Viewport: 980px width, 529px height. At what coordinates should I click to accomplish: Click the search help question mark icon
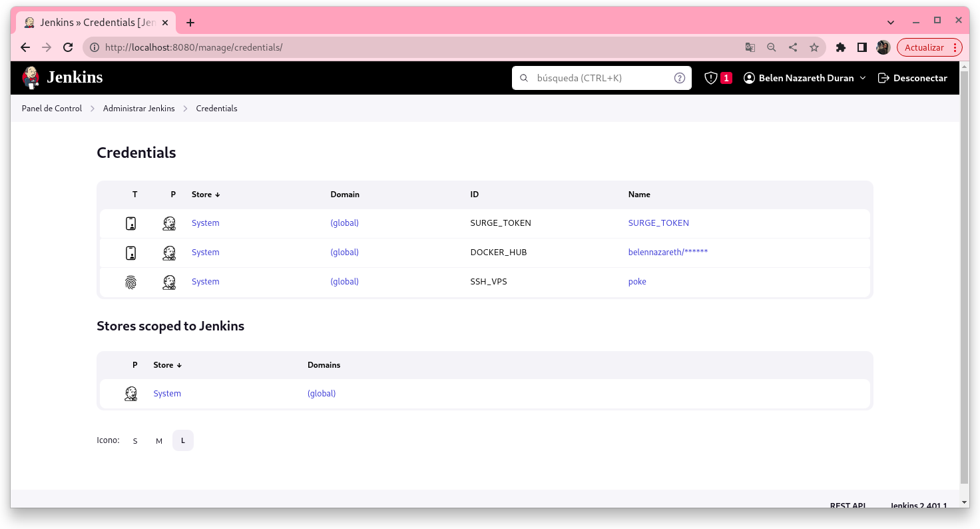coord(679,78)
